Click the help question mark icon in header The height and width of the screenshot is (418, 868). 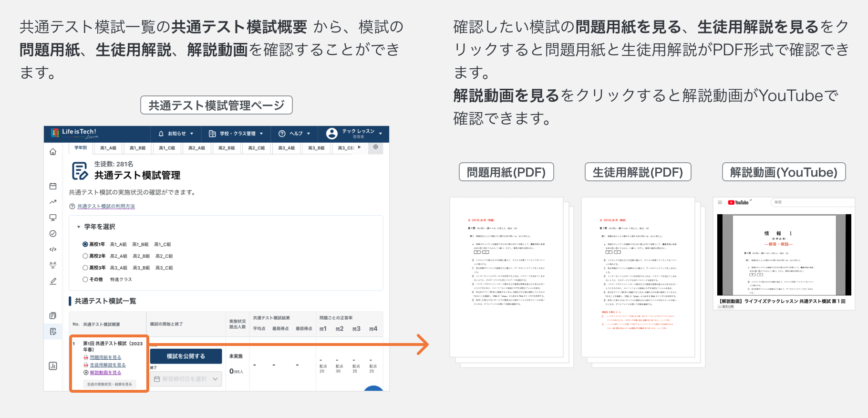282,134
